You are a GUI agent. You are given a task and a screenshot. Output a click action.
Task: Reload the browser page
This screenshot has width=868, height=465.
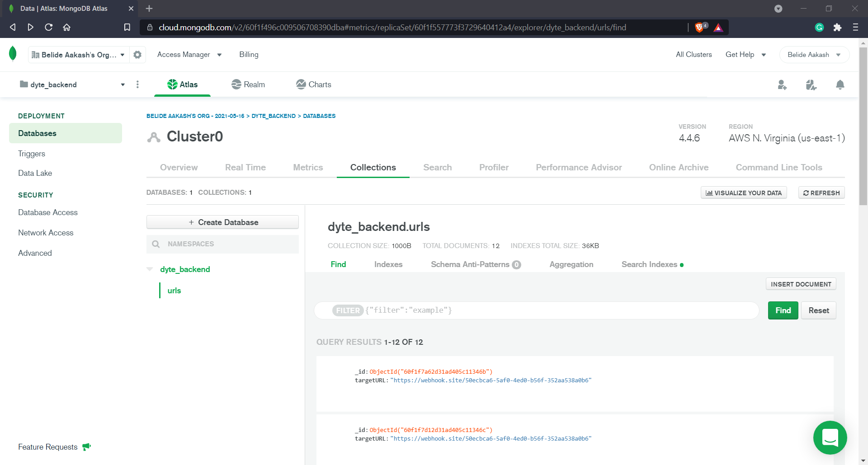[48, 27]
